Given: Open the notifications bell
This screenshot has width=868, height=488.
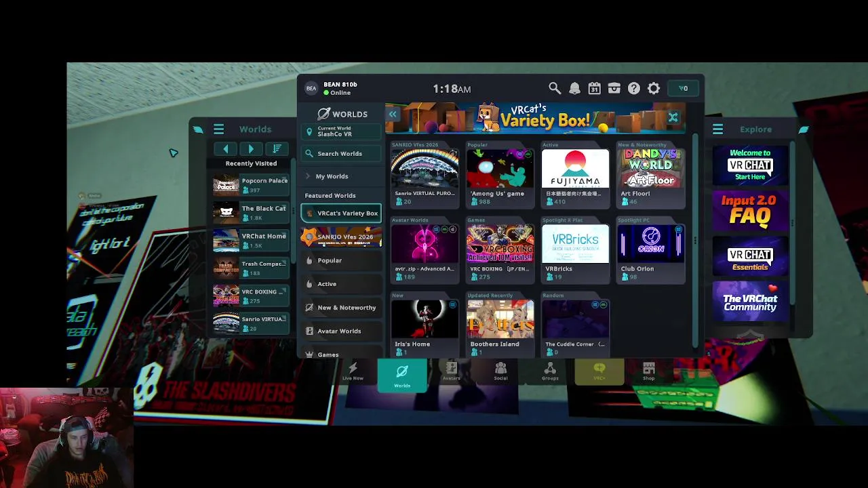Looking at the screenshot, I should click(574, 88).
